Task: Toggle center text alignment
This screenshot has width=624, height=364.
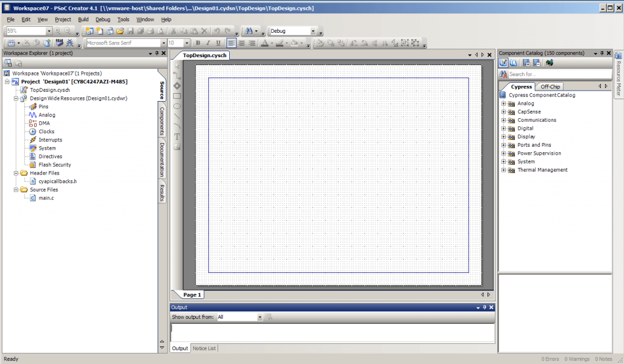Action: (241, 43)
